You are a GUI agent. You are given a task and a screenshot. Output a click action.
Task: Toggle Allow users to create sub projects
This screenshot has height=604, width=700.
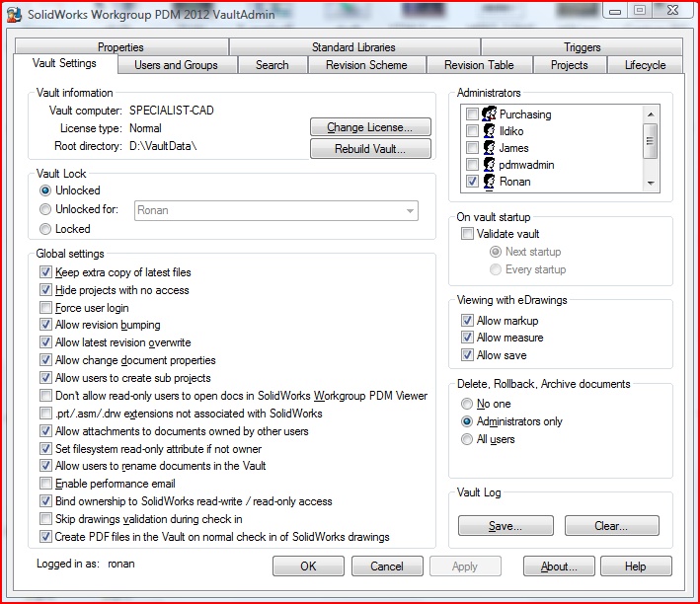point(45,378)
